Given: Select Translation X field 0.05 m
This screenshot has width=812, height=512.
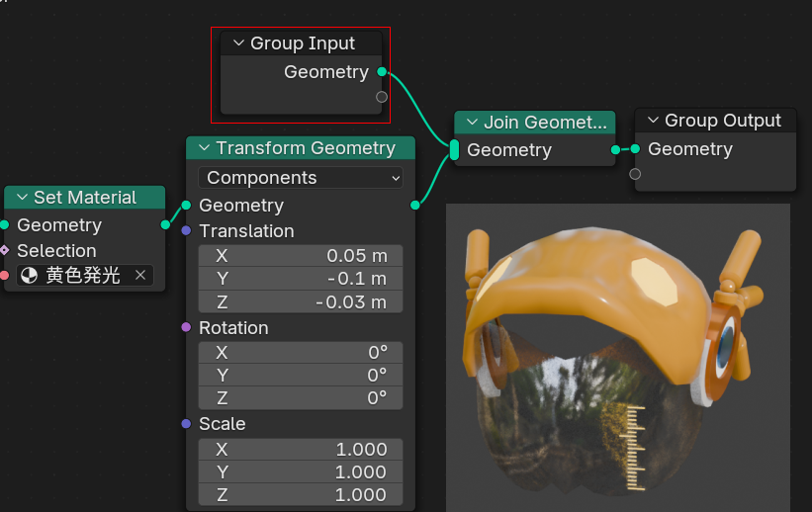Looking at the screenshot, I should tap(301, 255).
